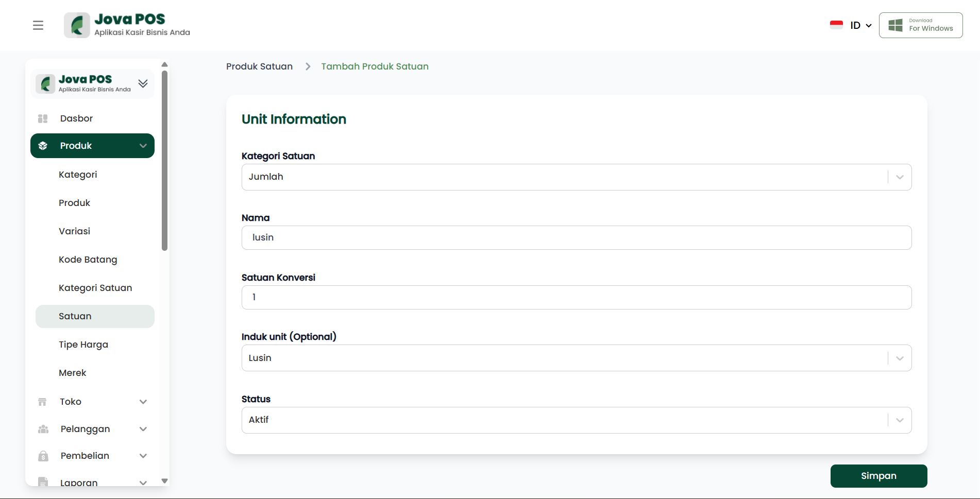Screen dimensions: 980x499
Task: Open the Kategori Satuan dropdown
Action: click(899, 177)
